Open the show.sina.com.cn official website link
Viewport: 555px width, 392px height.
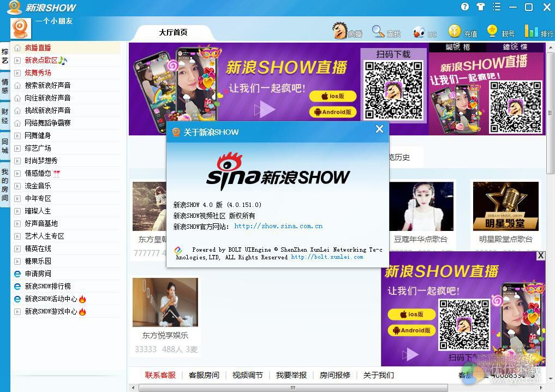click(278, 226)
